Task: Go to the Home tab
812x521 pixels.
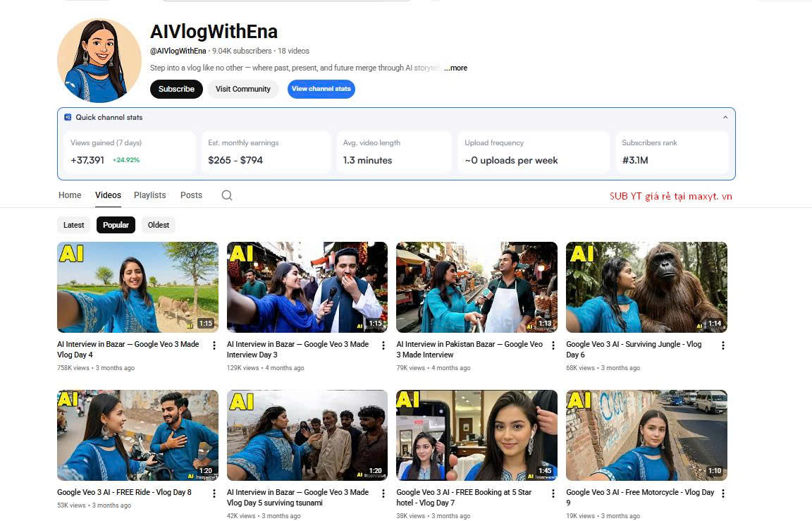Action: tap(70, 195)
